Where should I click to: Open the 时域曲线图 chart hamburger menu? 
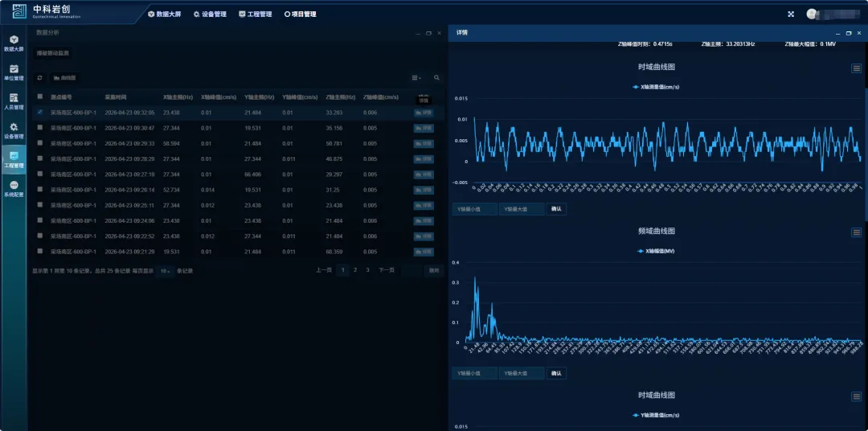click(x=857, y=68)
